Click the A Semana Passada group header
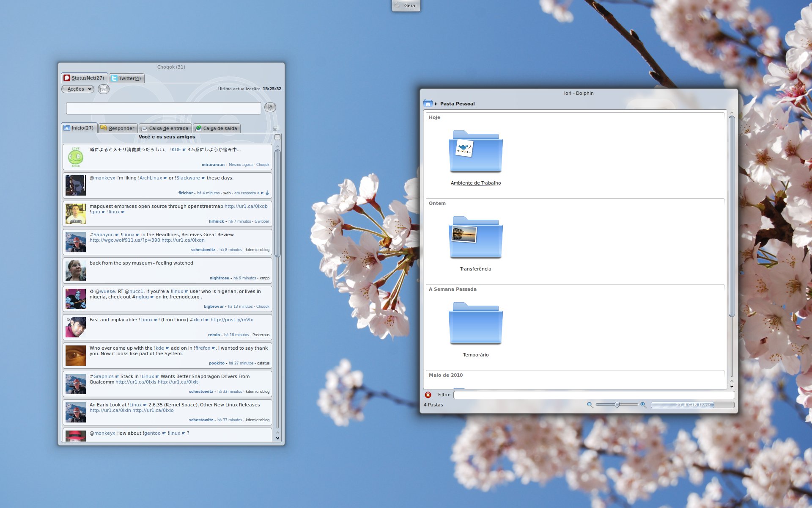The height and width of the screenshot is (508, 812). coord(453,289)
